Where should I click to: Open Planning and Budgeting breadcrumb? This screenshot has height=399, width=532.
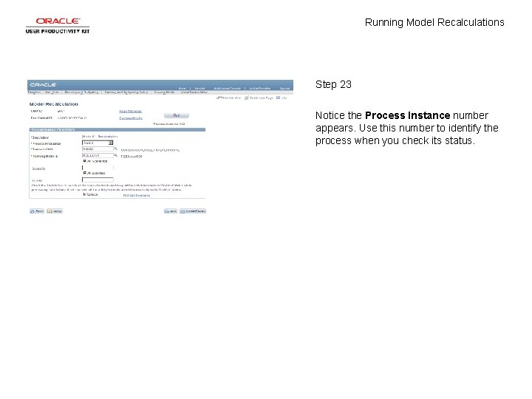point(81,92)
